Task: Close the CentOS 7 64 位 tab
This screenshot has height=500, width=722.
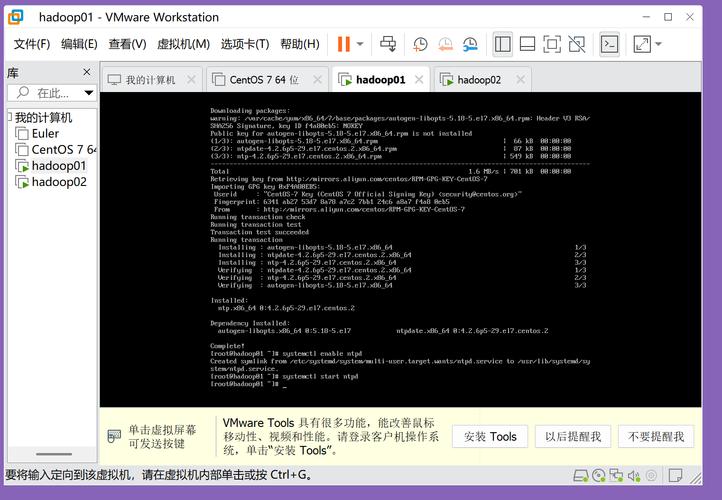Action: click(317, 80)
